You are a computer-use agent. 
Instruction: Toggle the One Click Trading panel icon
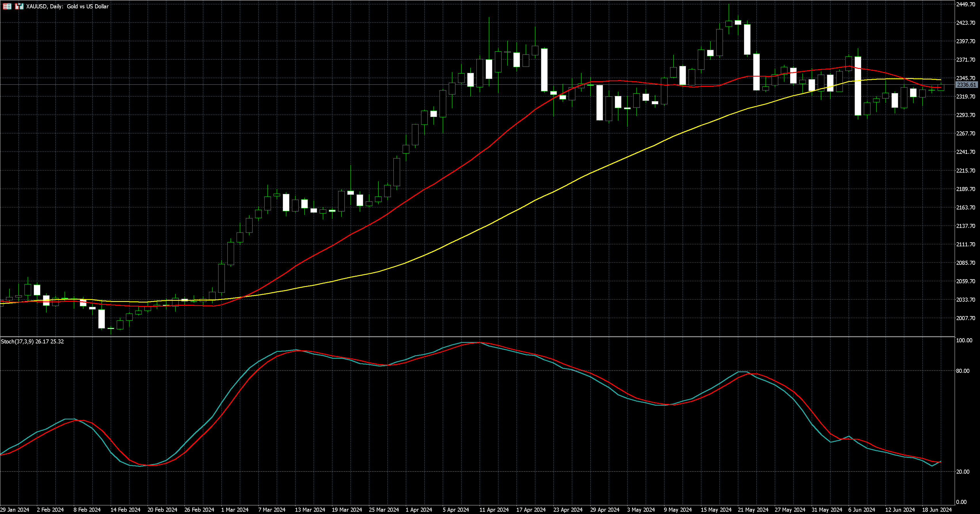click(x=19, y=6)
